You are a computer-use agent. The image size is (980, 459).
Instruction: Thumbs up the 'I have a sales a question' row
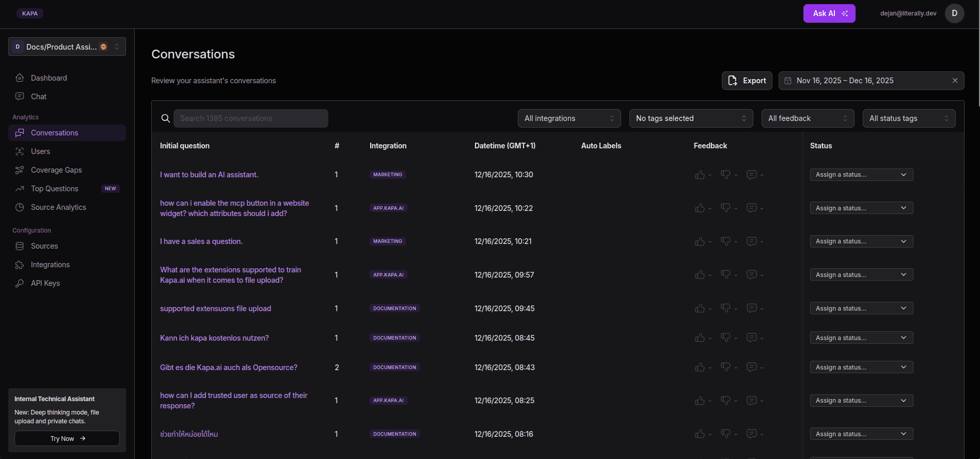(x=700, y=241)
